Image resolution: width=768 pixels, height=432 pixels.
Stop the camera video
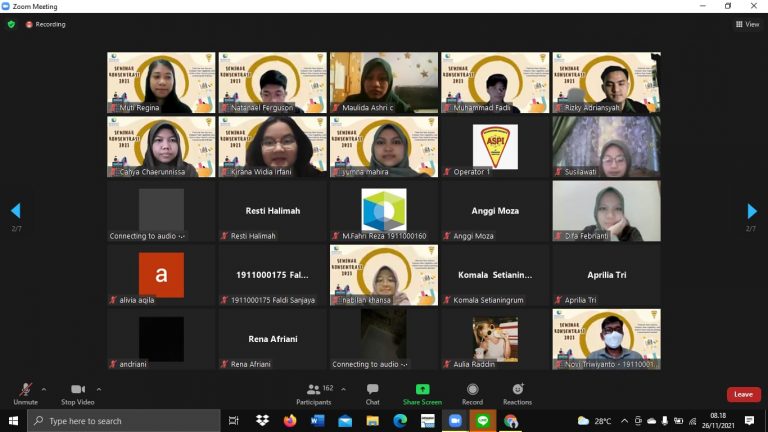77,394
